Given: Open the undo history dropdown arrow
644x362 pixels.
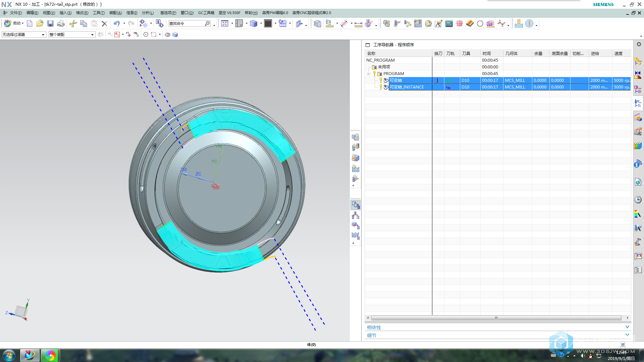Looking at the screenshot, I should point(124,23).
